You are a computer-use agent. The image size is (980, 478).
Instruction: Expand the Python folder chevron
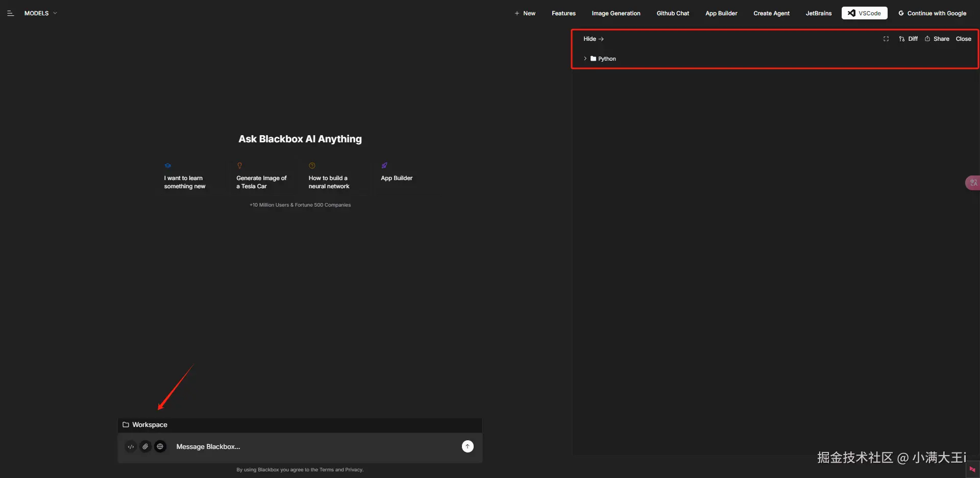click(585, 59)
